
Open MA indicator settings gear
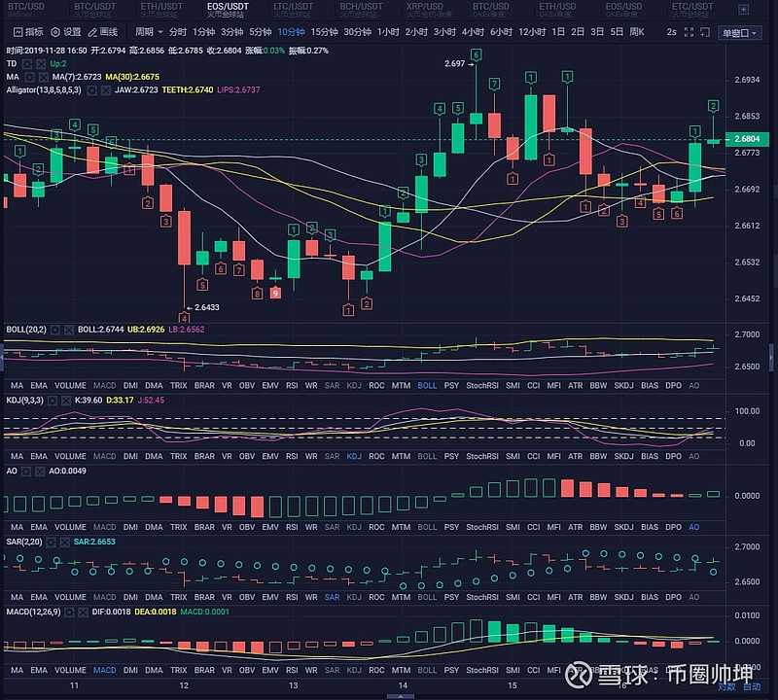tap(30, 77)
